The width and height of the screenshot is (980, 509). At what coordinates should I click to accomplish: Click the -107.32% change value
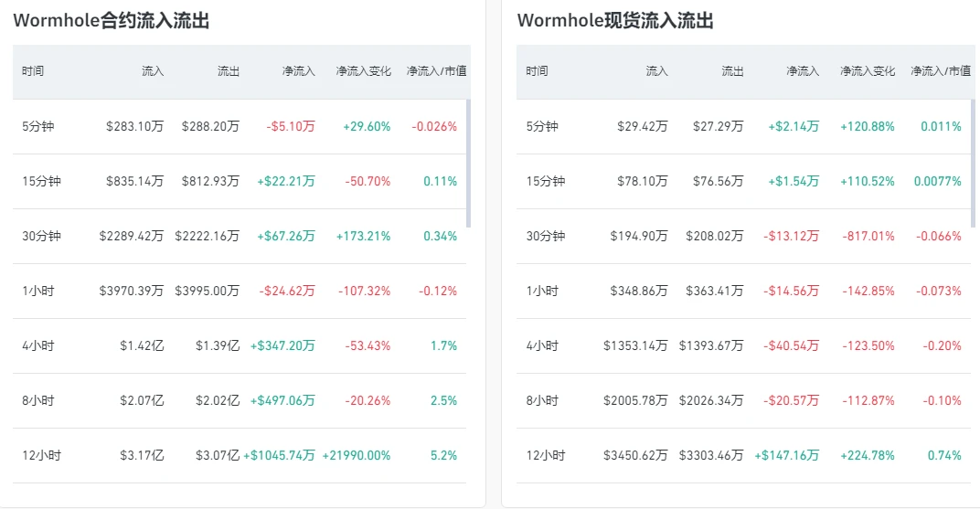tap(365, 292)
